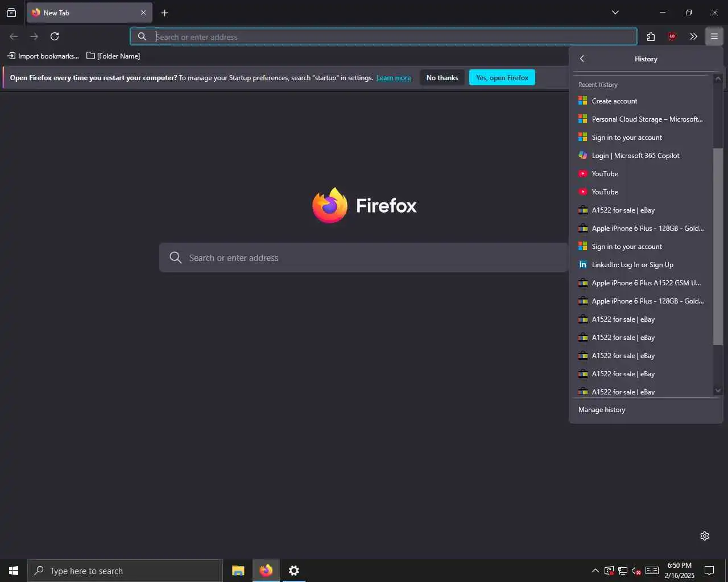Image resolution: width=728 pixels, height=582 pixels.
Task: Focus the top address bar
Action: 383,36
